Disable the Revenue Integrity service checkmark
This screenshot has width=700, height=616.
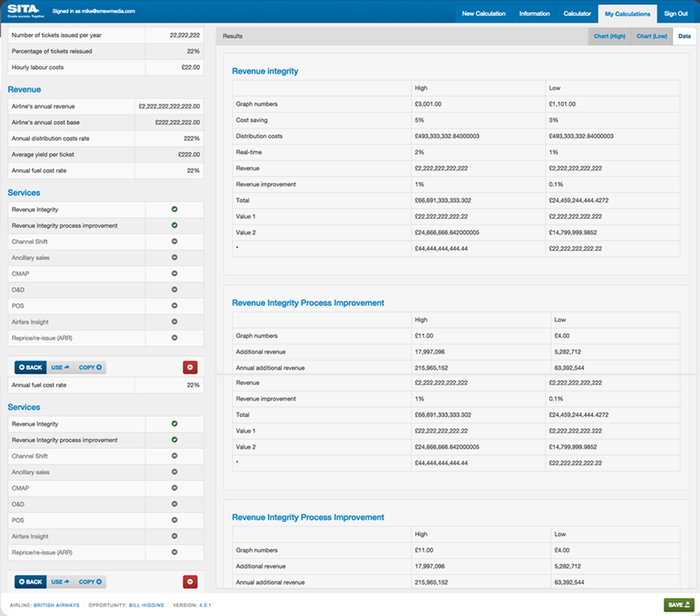[174, 209]
